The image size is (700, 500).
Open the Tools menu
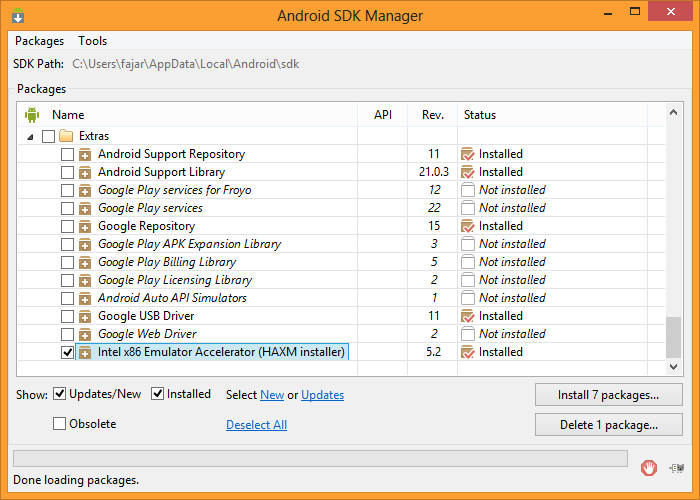[x=93, y=41]
